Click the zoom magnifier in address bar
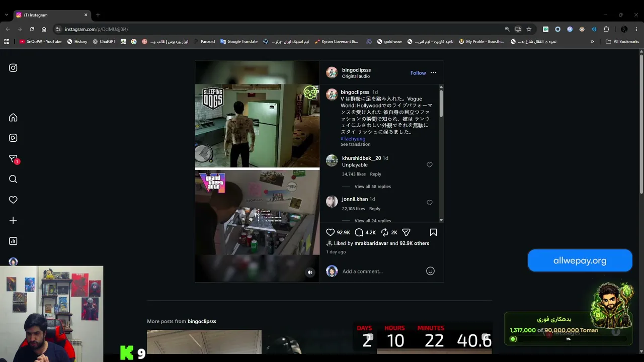 point(507,29)
